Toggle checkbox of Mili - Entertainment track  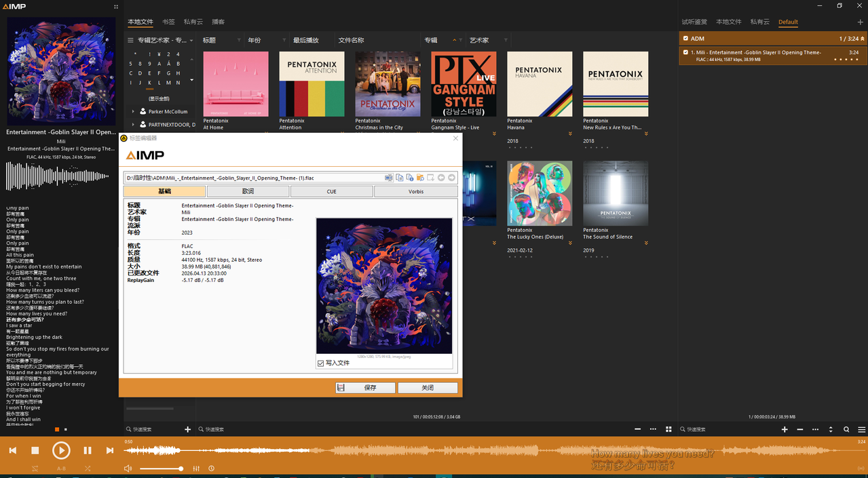pyautogui.click(x=685, y=52)
